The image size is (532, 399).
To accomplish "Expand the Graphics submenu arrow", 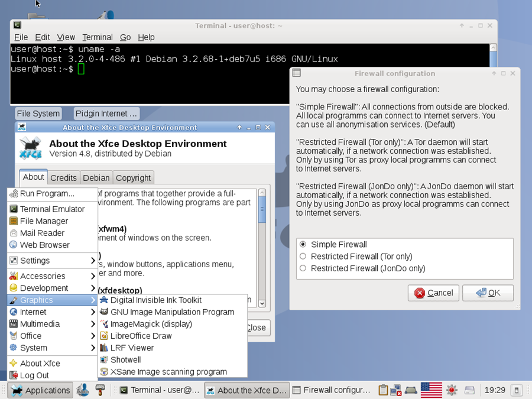I will [x=93, y=300].
